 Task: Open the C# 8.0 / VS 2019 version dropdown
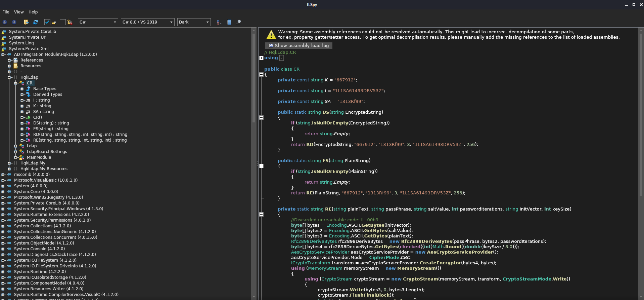tap(147, 22)
